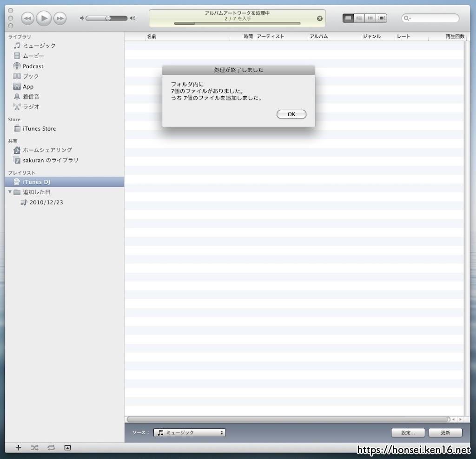
Task: Open the iTunes Store in the sidebar
Action: (40, 129)
